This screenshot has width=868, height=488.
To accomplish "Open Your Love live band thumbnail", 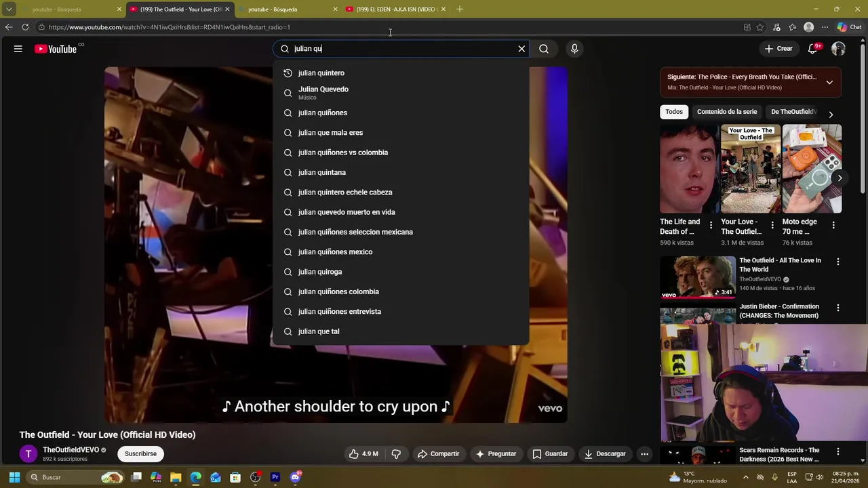I will (x=750, y=169).
